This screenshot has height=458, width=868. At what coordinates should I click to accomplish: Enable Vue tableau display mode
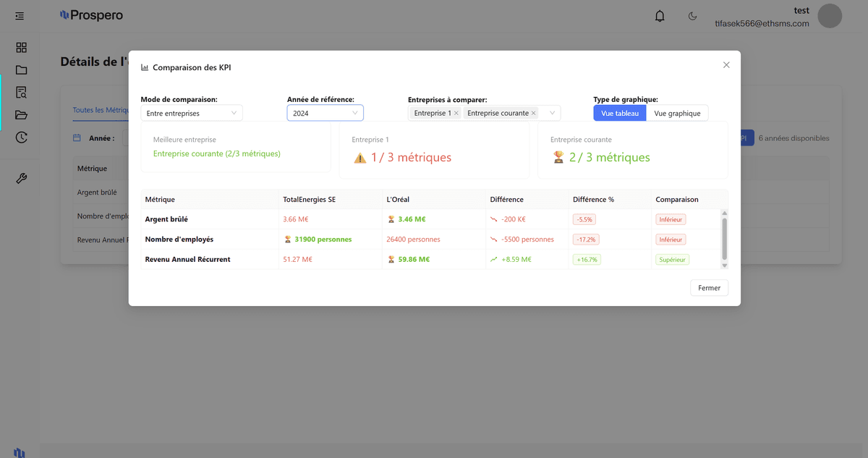click(x=619, y=113)
